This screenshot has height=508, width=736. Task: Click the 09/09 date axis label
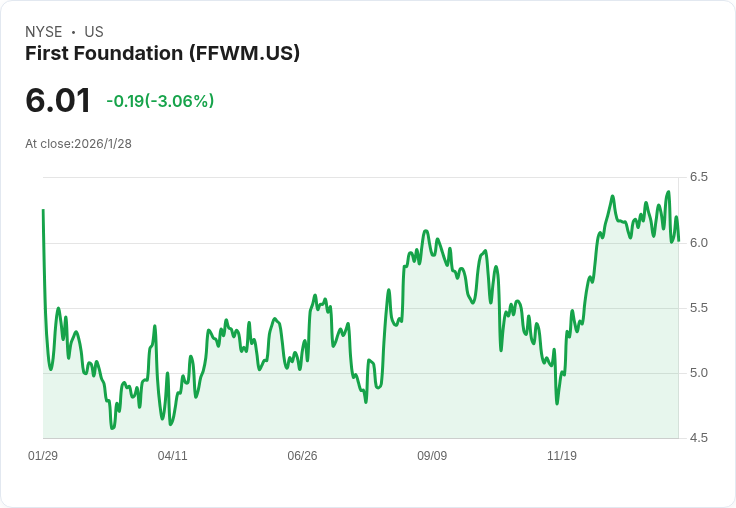coord(432,455)
